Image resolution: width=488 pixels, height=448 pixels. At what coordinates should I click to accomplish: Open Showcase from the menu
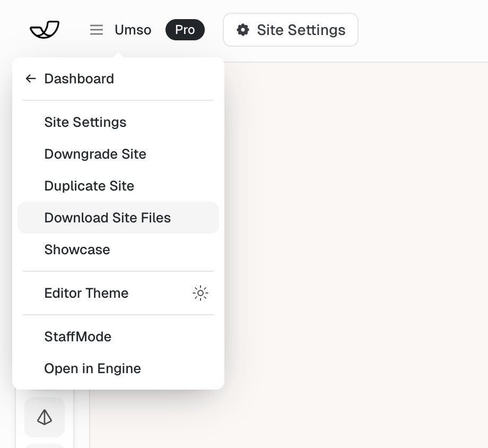coord(77,249)
